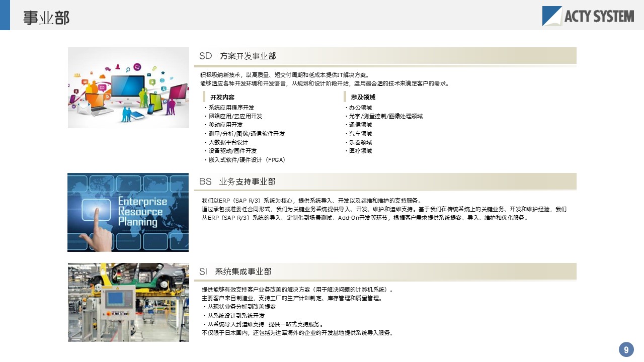This screenshot has height=362, width=644.
Task: Select the SD 方案开发事业部 heading
Action: tap(237, 56)
